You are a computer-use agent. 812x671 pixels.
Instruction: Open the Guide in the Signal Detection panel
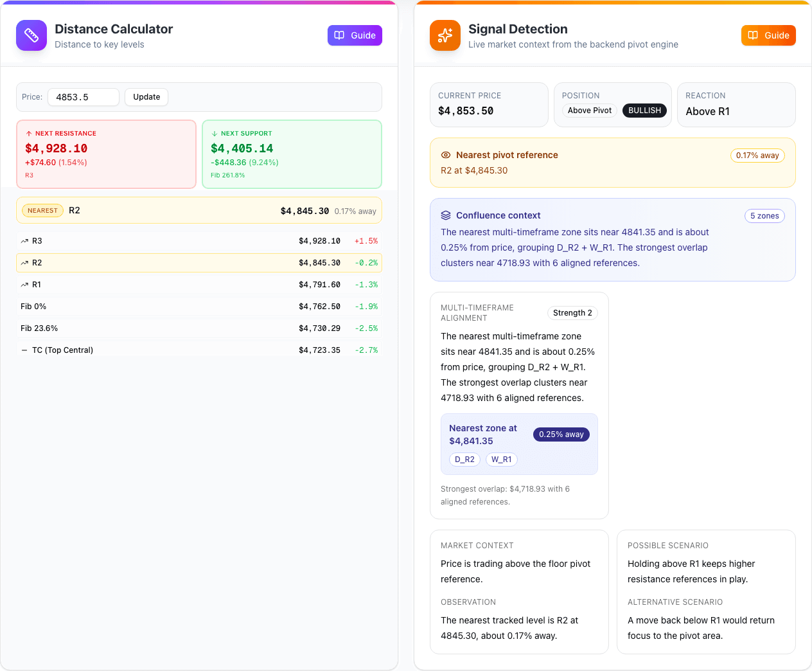[x=768, y=35]
